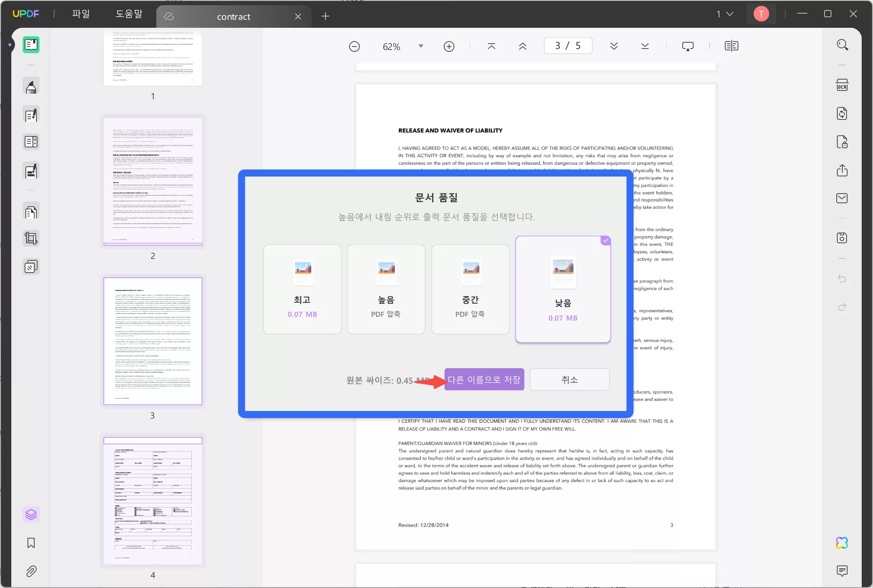Image resolution: width=873 pixels, height=588 pixels.
Task: Open the Reader mode icon in left sidebar
Action: 31,45
